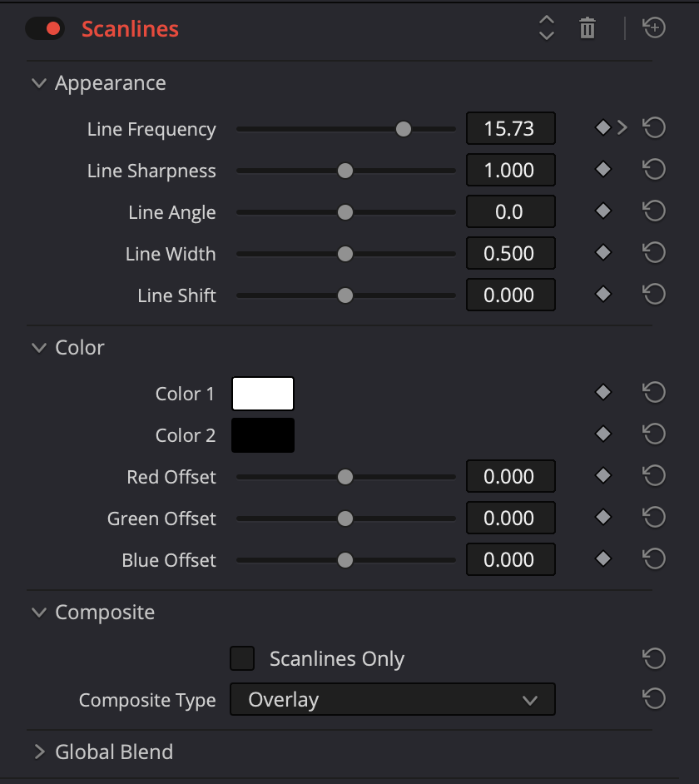The width and height of the screenshot is (699, 784).
Task: Expand the Global Blend section
Action: click(x=38, y=751)
